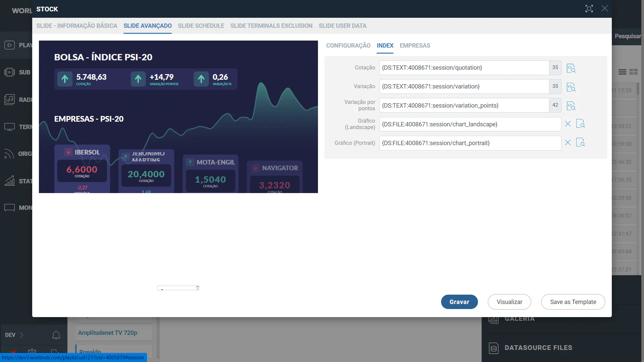Open Terminals icon in sidebar
The image size is (644, 362).
(9, 127)
